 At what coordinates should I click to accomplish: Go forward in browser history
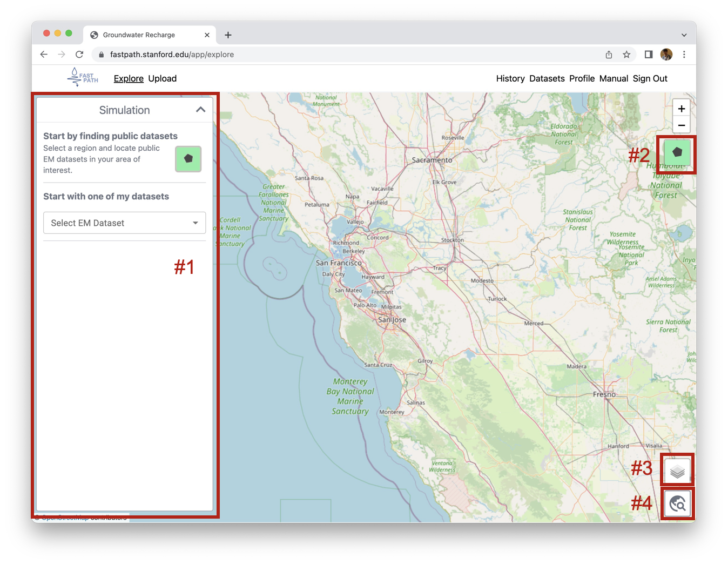pos(62,54)
